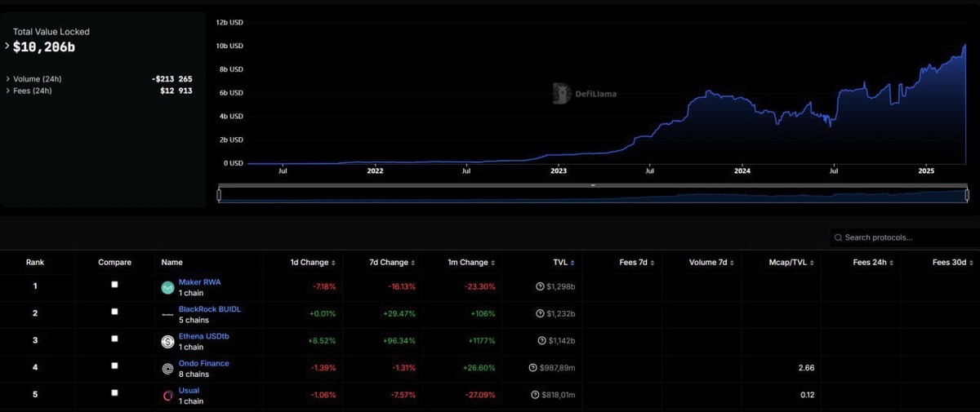Click the sort arrows next to 1m Change

click(x=494, y=263)
